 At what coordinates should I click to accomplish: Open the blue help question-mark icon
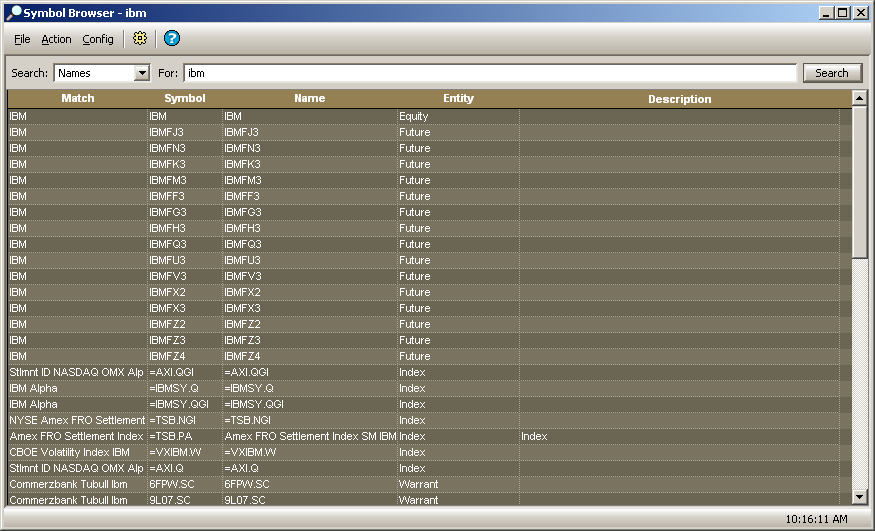pyautogui.click(x=172, y=38)
